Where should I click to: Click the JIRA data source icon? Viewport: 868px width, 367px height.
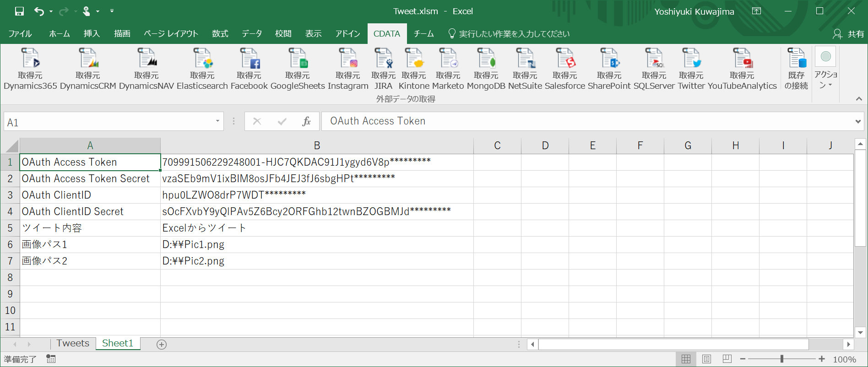(383, 69)
